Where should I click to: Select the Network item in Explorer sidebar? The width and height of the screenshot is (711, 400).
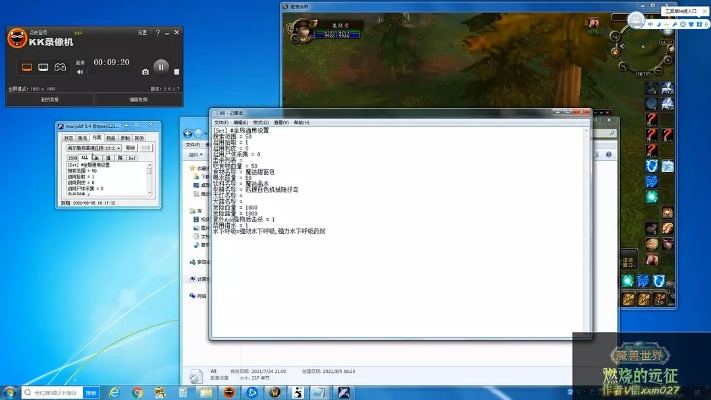198,296
